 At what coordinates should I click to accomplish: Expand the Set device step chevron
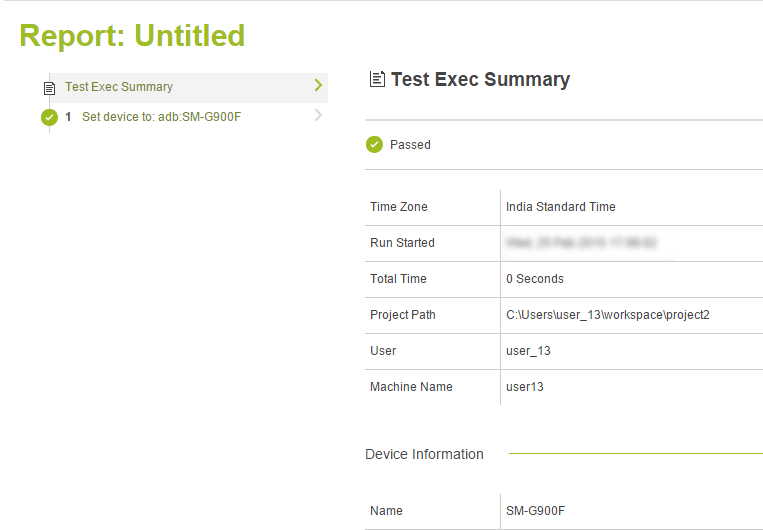318,116
